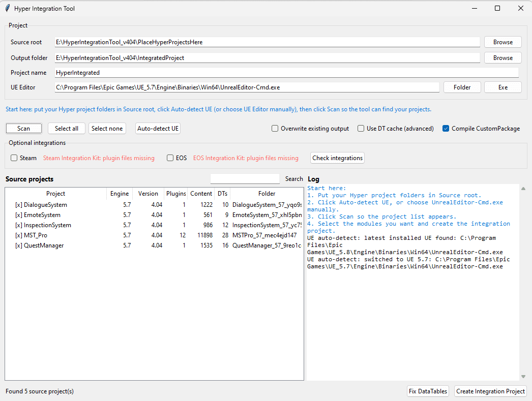Click the UE Editor Exe button
This screenshot has width=532, height=401.
coord(503,87)
